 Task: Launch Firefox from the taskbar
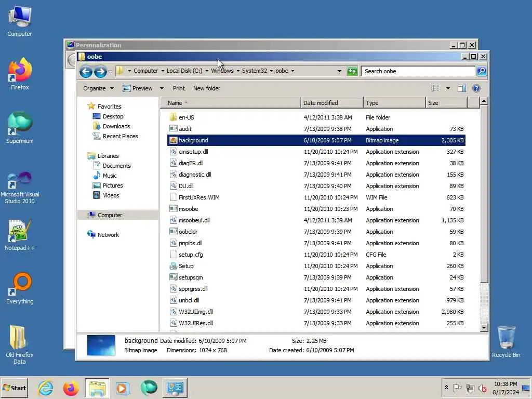(x=71, y=388)
